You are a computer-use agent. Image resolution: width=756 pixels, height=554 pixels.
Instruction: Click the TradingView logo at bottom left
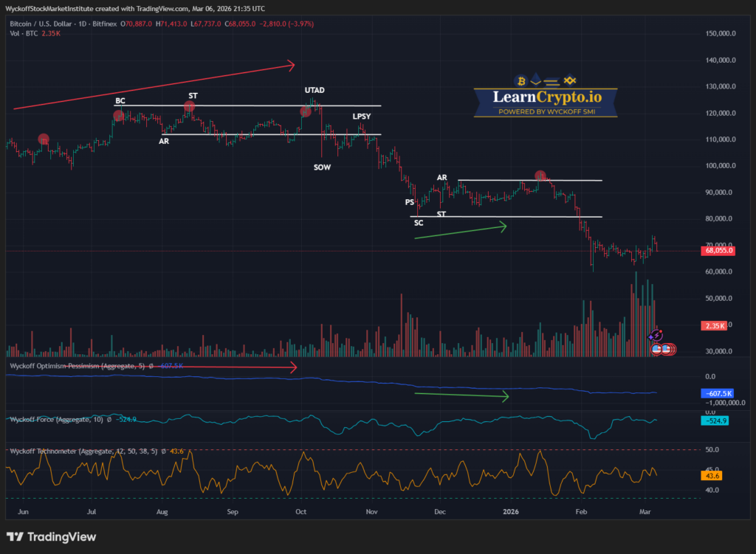click(52, 537)
